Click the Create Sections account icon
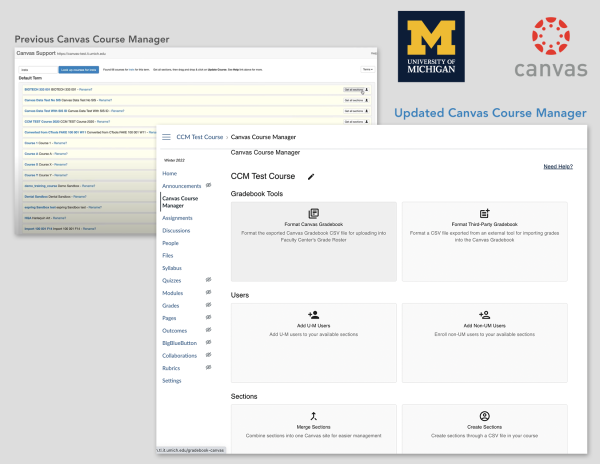Screen dimensions: 600x464 484,416
